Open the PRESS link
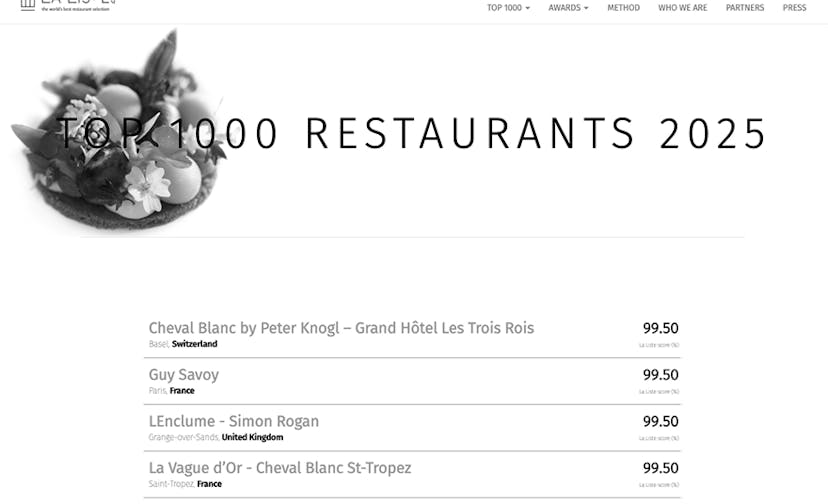This screenshot has height=504, width=828. coord(794,8)
